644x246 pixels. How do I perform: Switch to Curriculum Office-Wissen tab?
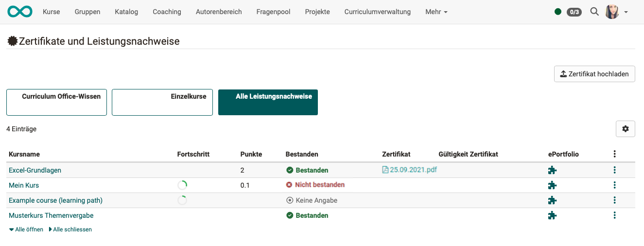click(x=56, y=102)
